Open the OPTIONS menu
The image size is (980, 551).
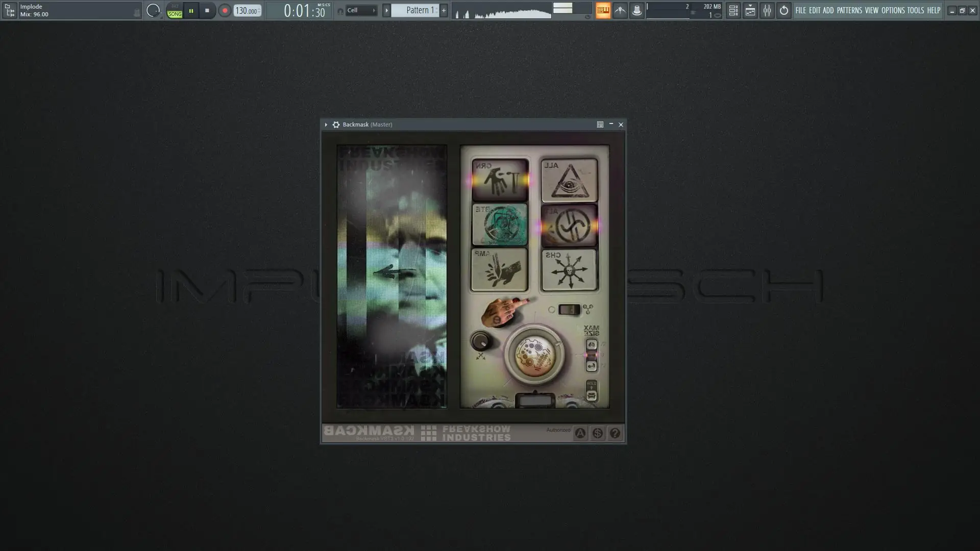893,10
